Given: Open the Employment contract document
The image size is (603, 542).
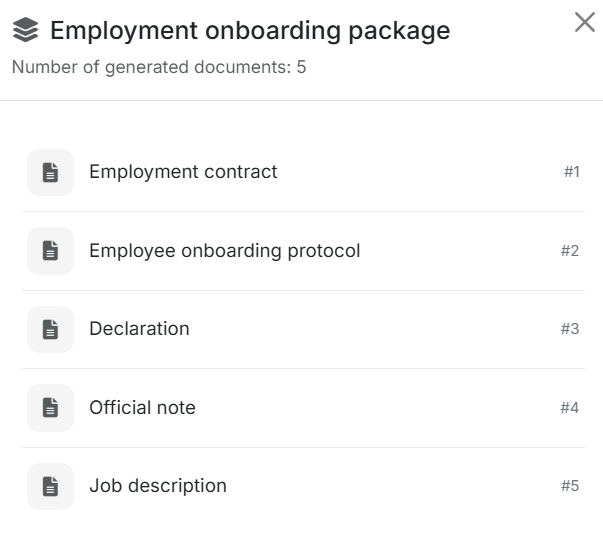Looking at the screenshot, I should coord(183,172).
